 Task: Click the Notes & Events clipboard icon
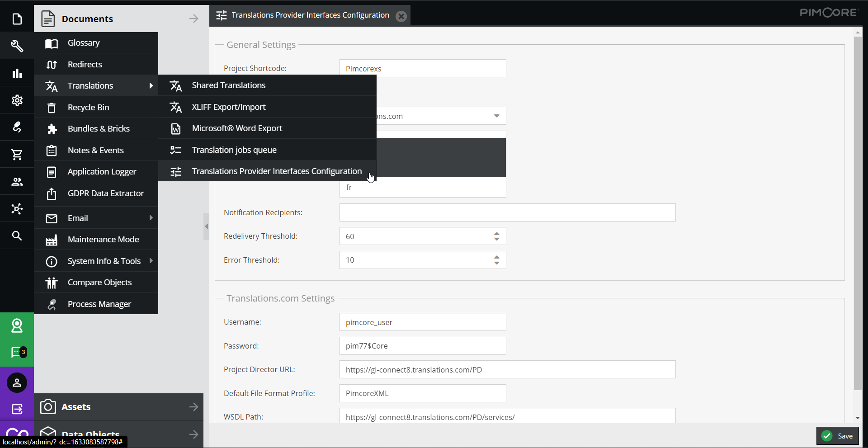52,151
